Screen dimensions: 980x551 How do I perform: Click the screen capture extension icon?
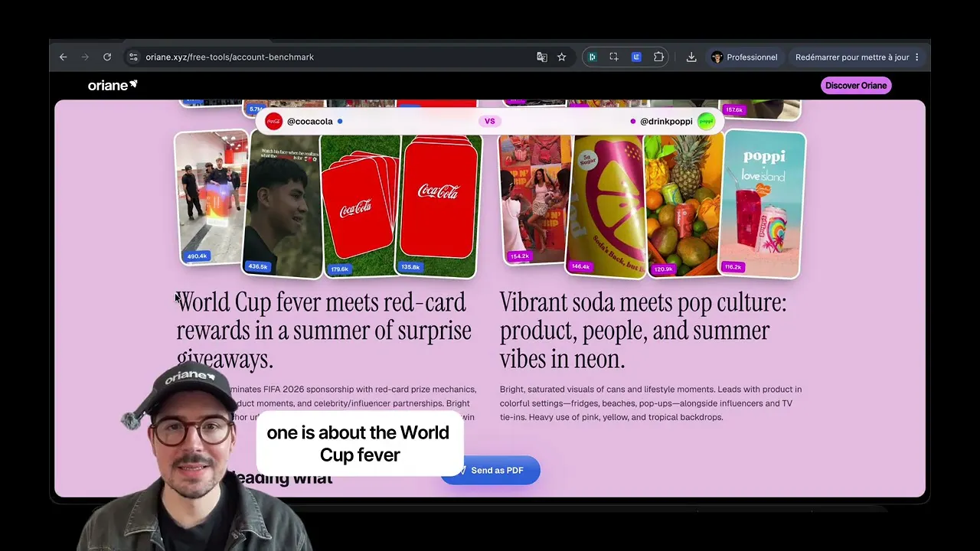[614, 57]
